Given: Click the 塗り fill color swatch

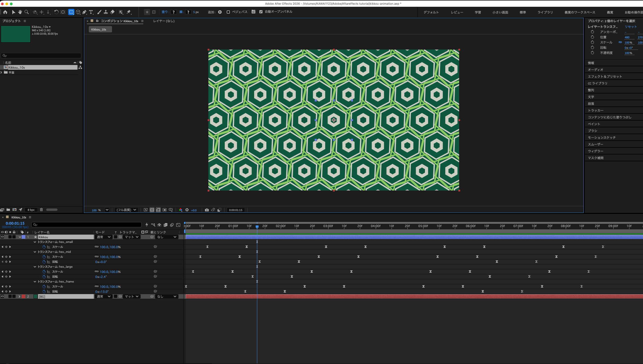Looking at the screenshot, I should [174, 12].
